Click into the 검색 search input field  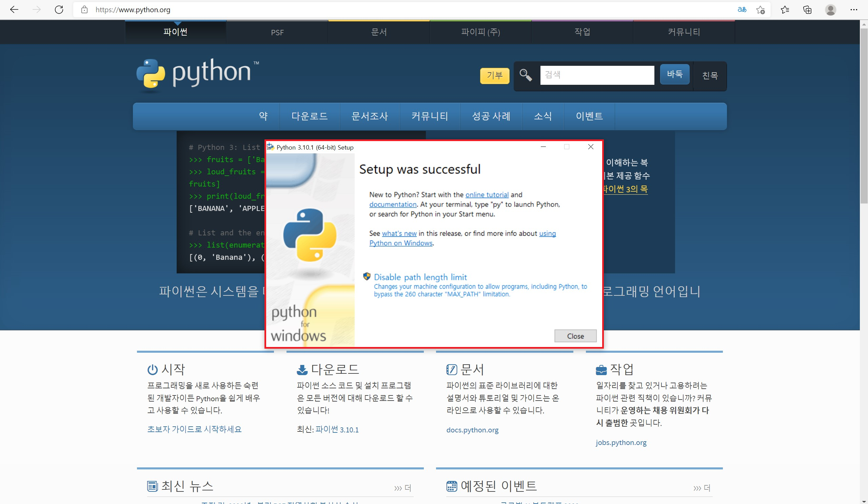[x=597, y=75]
